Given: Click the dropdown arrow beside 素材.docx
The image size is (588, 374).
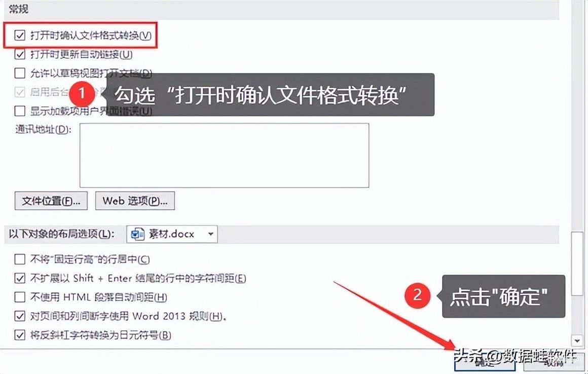Looking at the screenshot, I should 211,234.
